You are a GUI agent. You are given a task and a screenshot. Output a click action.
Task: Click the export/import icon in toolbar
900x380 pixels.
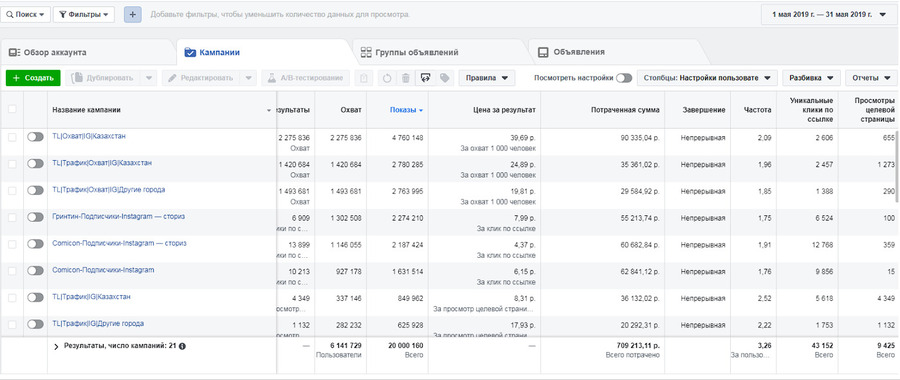click(x=425, y=78)
